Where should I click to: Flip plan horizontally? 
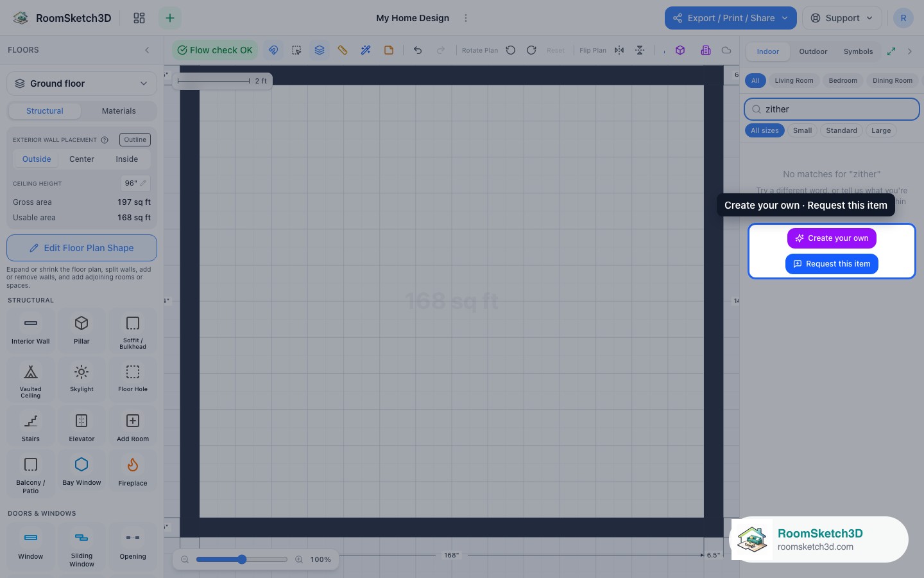pyautogui.click(x=619, y=50)
